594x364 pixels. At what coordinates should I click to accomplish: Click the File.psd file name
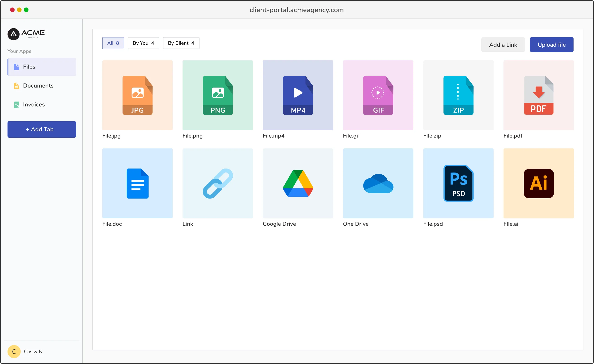[x=433, y=224]
